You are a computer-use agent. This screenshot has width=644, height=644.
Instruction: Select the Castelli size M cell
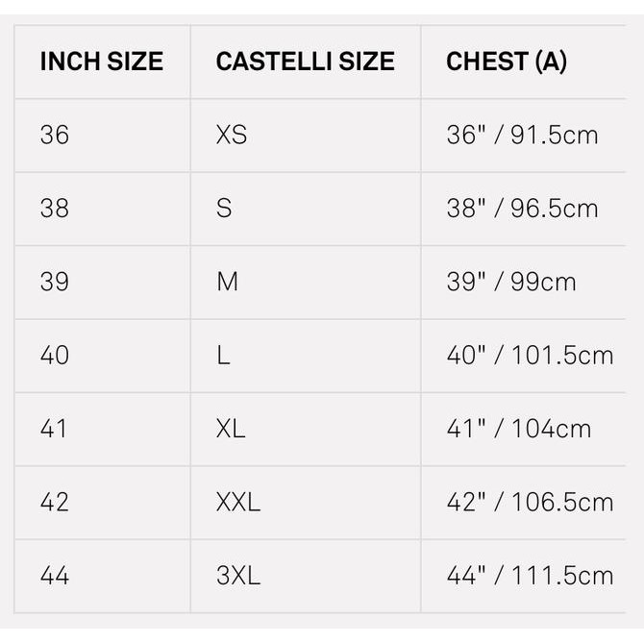(x=227, y=283)
